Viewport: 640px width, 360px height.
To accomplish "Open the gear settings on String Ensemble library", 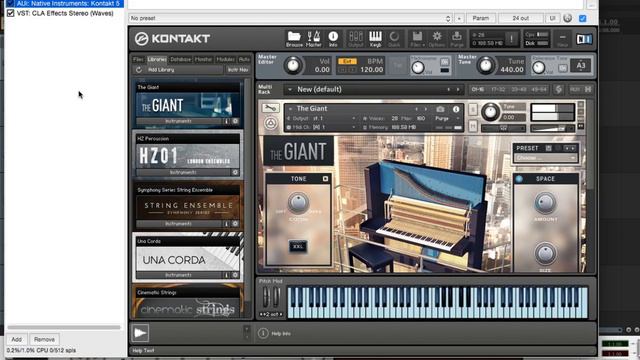I will click(235, 224).
